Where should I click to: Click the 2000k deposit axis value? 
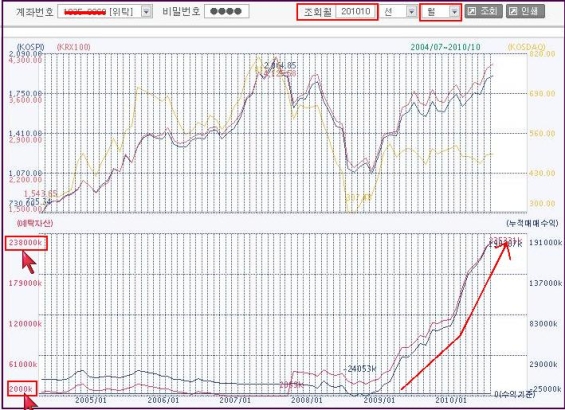tap(22, 389)
